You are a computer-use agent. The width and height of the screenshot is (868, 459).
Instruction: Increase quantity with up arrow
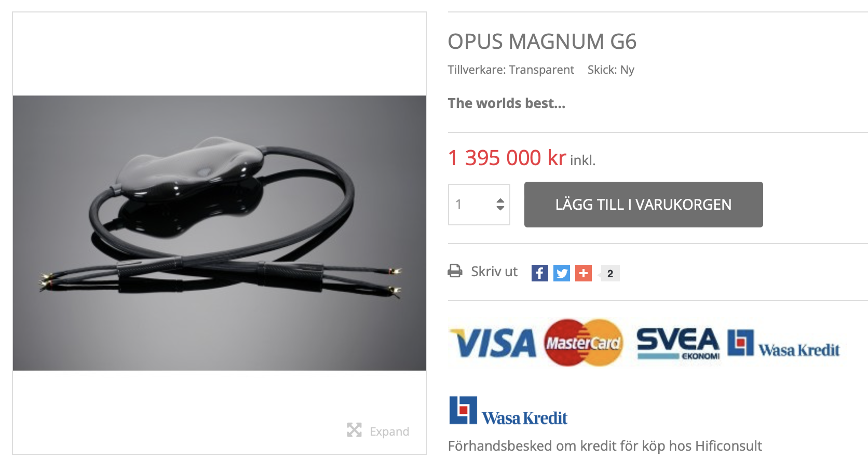point(500,200)
